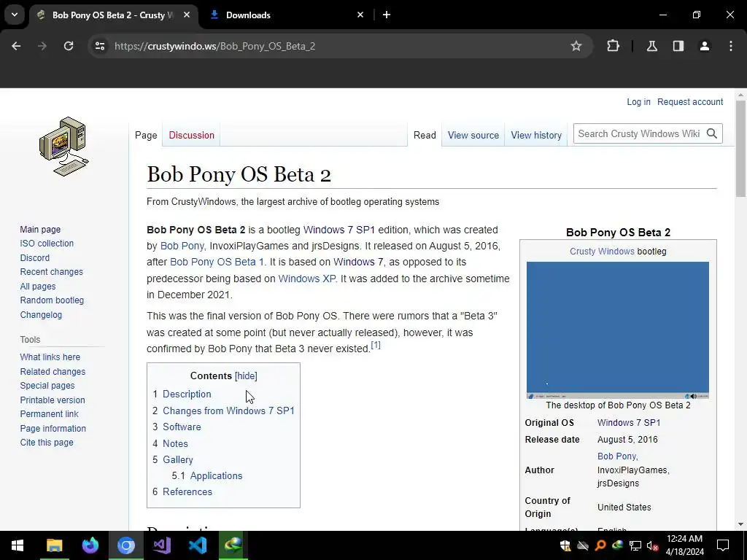Open purple Visual Studio from taskbar
747x560 pixels.
[161, 545]
